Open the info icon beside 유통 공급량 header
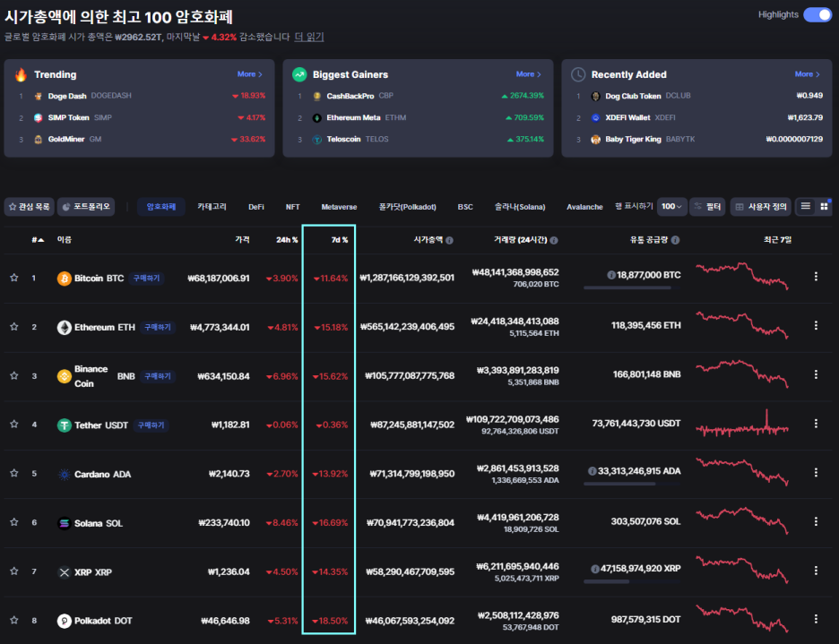Screen dimensions: 839x644 point(675,240)
